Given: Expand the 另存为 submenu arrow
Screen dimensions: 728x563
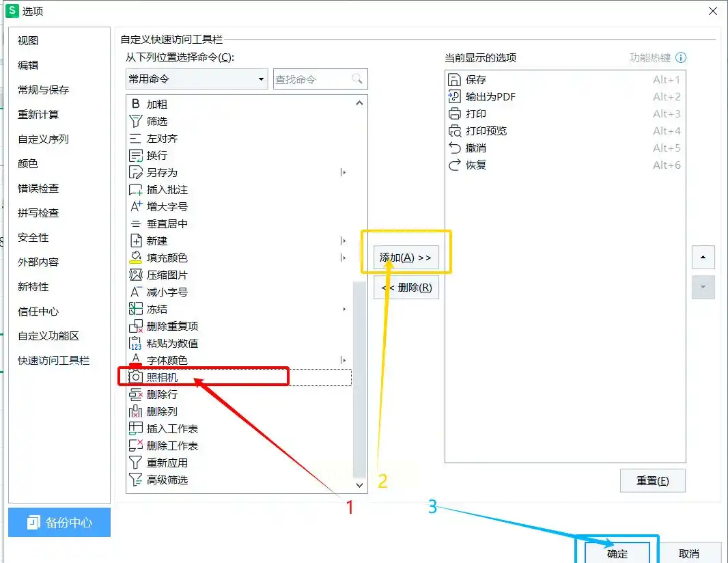Looking at the screenshot, I should 343,172.
